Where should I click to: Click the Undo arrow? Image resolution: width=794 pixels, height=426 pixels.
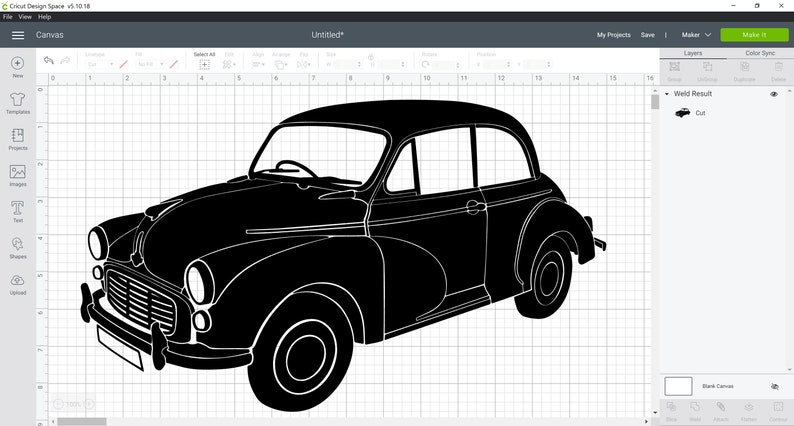49,60
